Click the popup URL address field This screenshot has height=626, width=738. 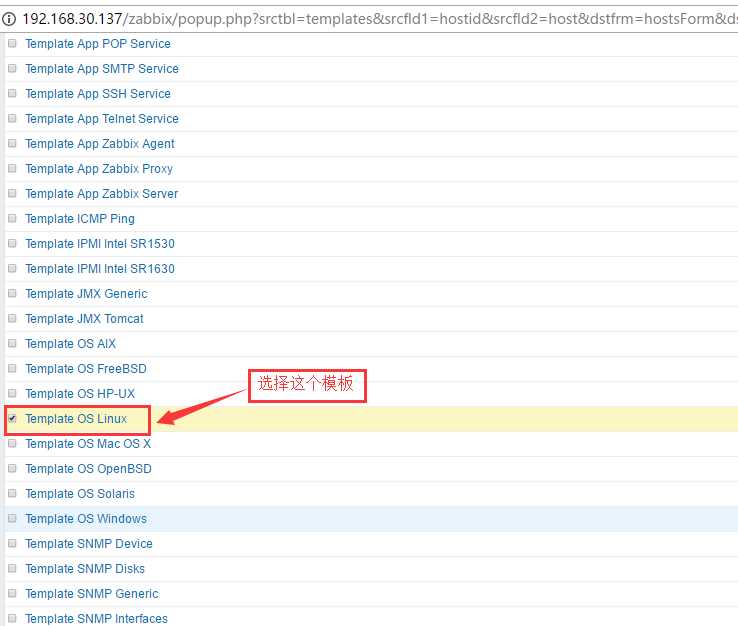pyautogui.click(x=379, y=19)
